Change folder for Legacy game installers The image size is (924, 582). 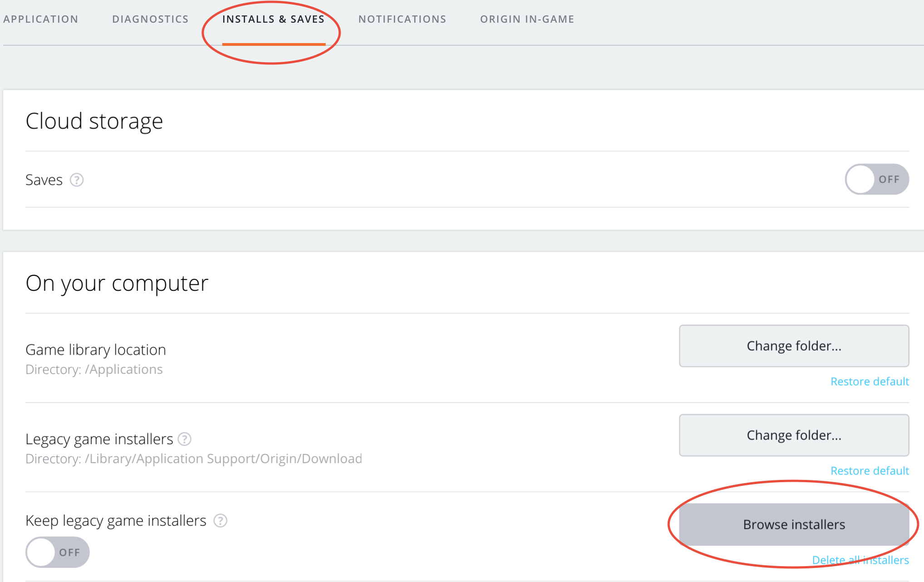point(793,435)
